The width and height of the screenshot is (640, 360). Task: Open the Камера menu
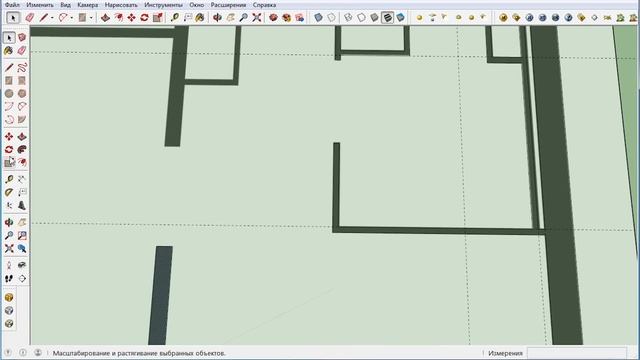click(88, 5)
